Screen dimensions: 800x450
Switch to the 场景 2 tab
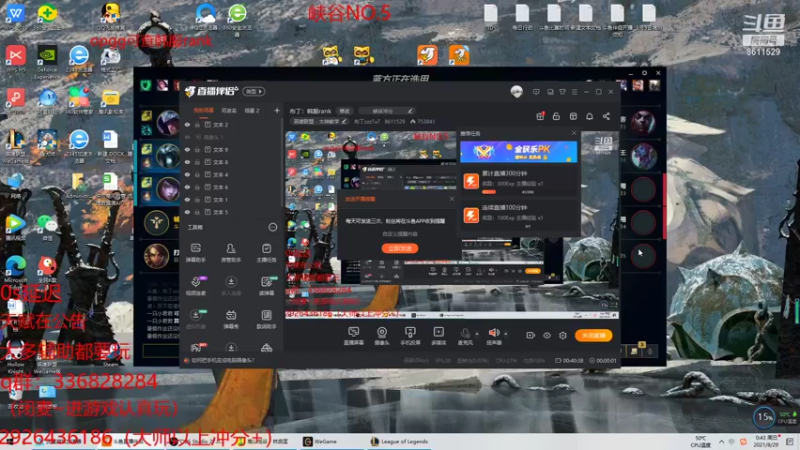252,110
